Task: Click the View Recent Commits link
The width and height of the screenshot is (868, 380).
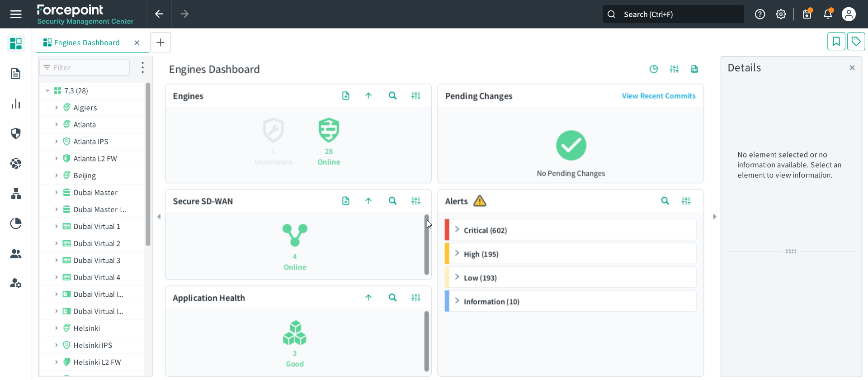Action: click(658, 96)
